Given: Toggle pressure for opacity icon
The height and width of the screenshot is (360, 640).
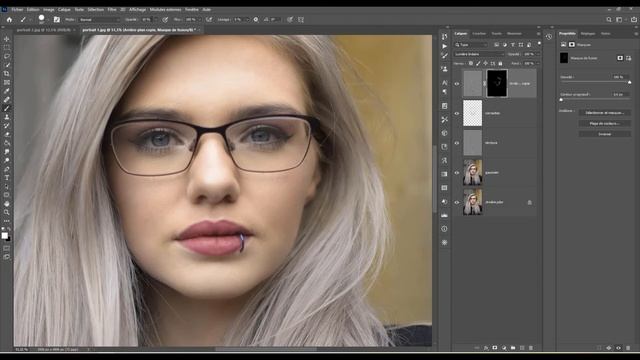Looking at the screenshot, I should 165,20.
